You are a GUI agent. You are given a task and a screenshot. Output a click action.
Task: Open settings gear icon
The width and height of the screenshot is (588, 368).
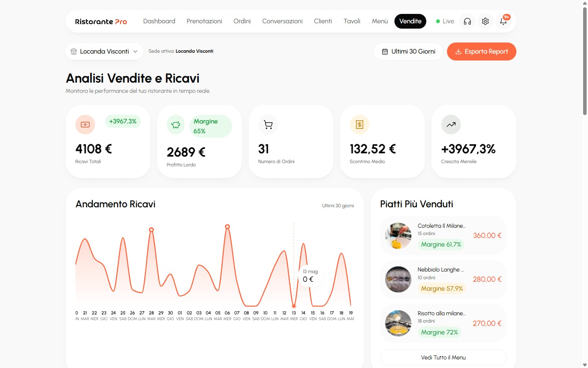pyautogui.click(x=485, y=21)
